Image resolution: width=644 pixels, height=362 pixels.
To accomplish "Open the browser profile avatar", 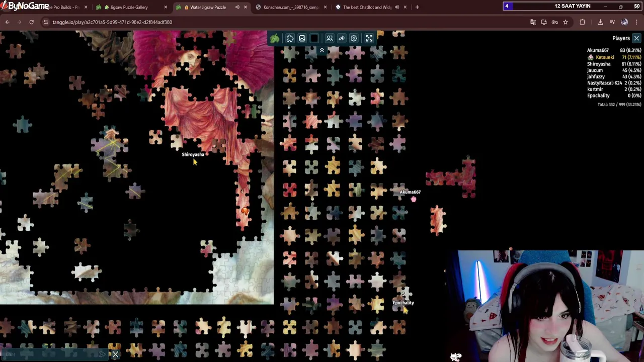I will [624, 22].
